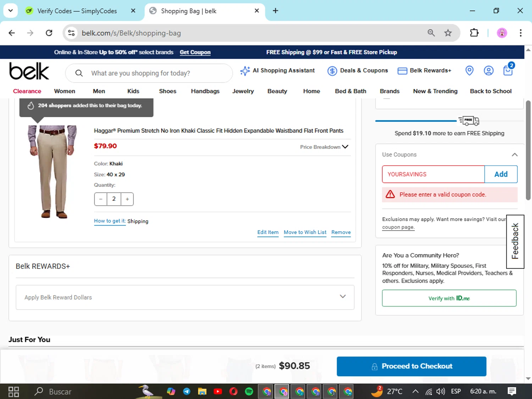
Task: Click the address bar URL
Action: tap(131, 33)
